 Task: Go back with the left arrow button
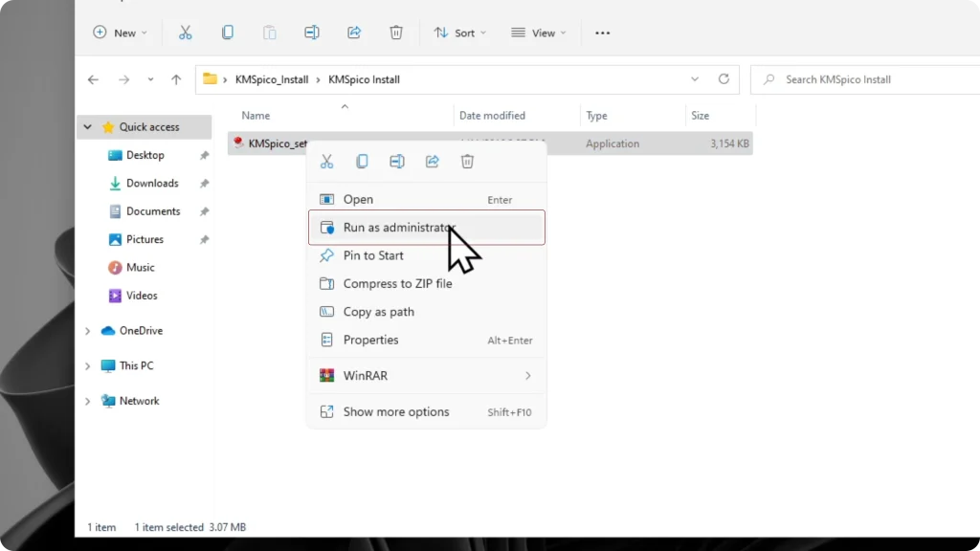(x=93, y=79)
